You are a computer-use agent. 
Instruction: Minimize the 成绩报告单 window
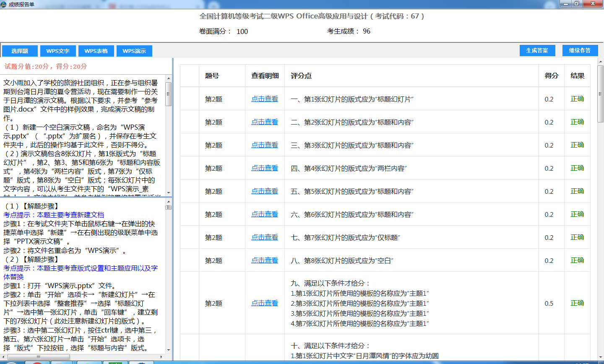click(x=566, y=4)
